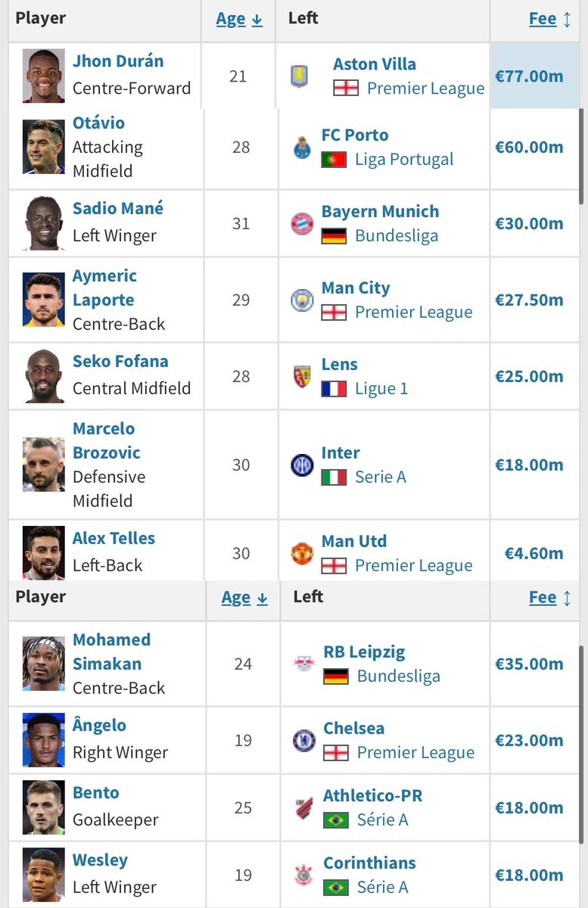This screenshot has width=588, height=908.
Task: Click the FC Porto club crest icon
Action: point(302,147)
